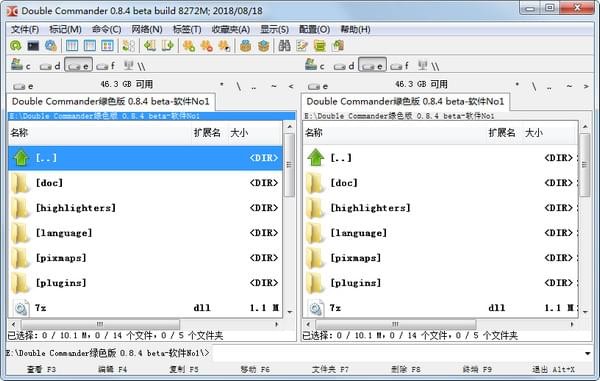Open 文件(F) menu

click(25, 29)
